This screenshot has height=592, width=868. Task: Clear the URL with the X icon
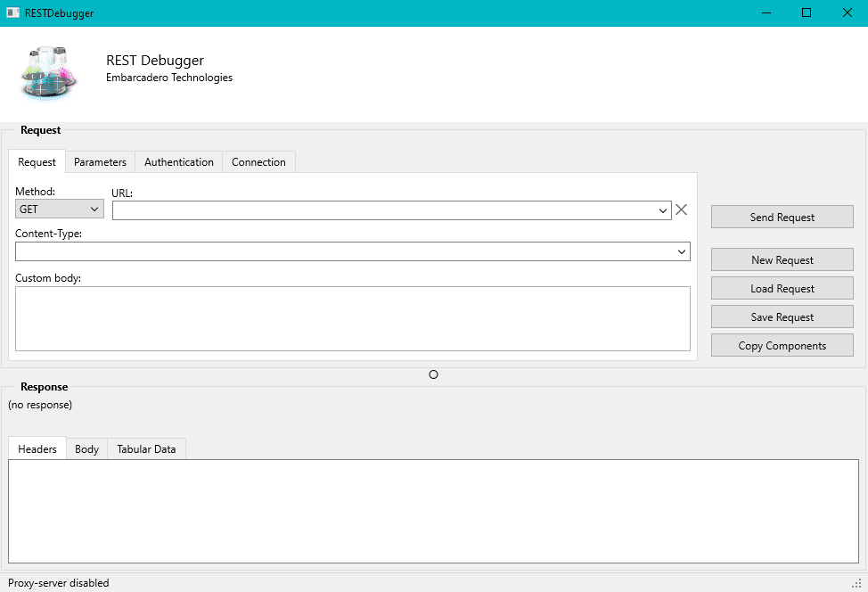point(682,210)
